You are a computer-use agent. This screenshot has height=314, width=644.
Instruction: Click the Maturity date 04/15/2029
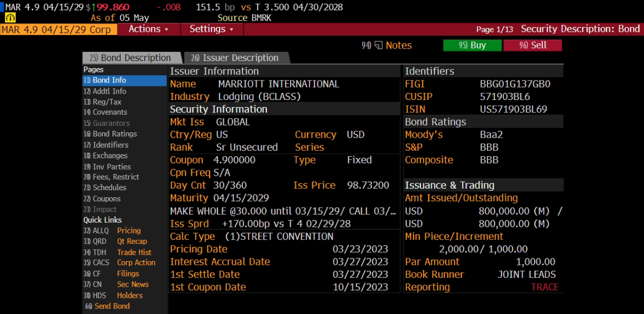pos(241,198)
